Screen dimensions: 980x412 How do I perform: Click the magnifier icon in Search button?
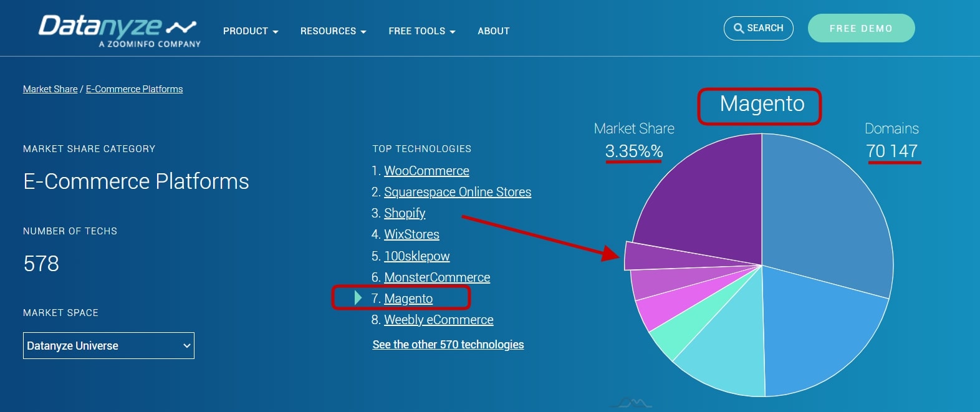739,28
